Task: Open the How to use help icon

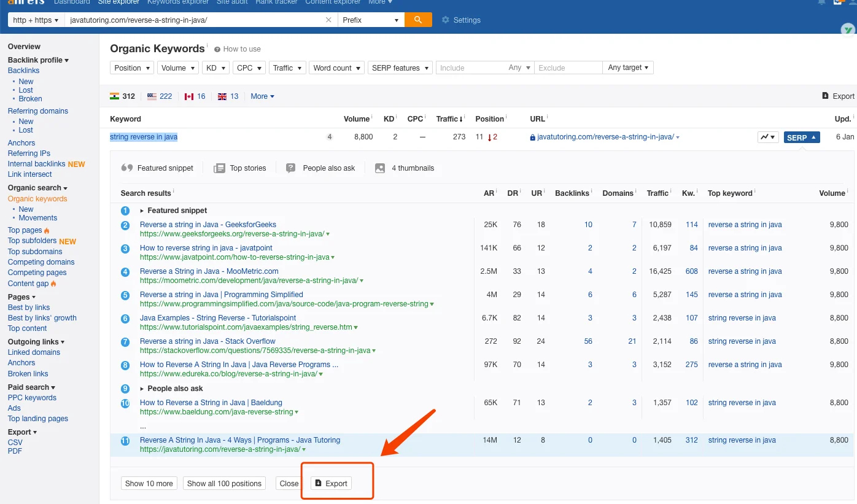Action: (x=217, y=49)
